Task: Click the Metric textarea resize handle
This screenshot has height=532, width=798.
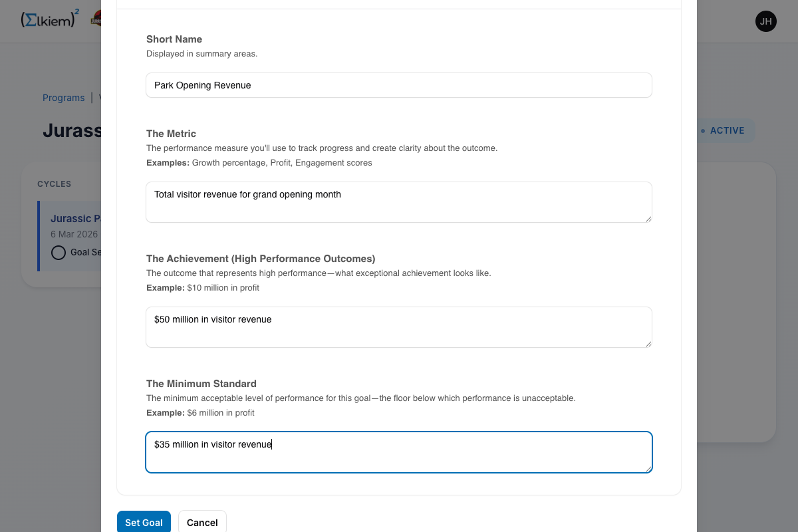Action: (648, 219)
